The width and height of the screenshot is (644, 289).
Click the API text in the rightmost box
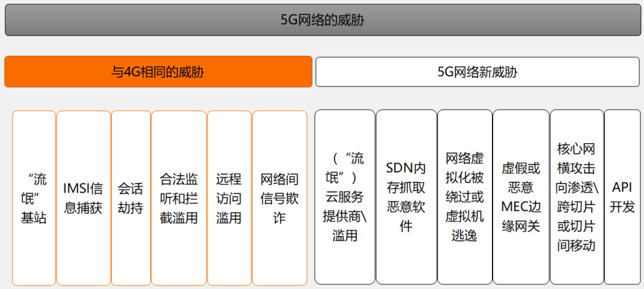click(622, 188)
